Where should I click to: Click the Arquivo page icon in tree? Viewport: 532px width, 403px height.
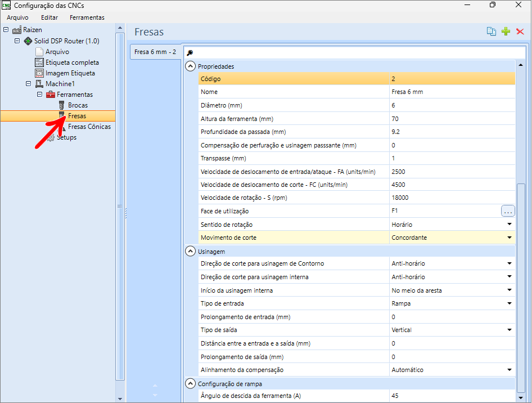(39, 52)
